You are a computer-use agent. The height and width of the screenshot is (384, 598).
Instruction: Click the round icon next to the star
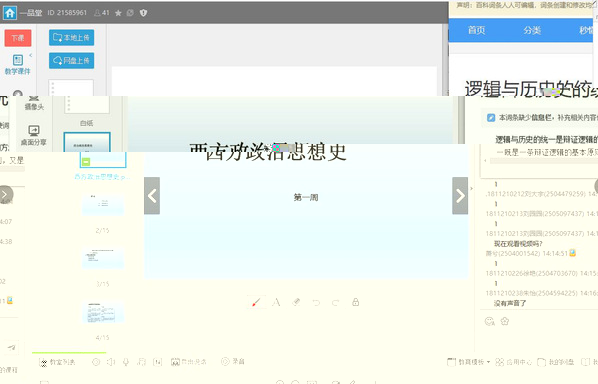coord(130,13)
